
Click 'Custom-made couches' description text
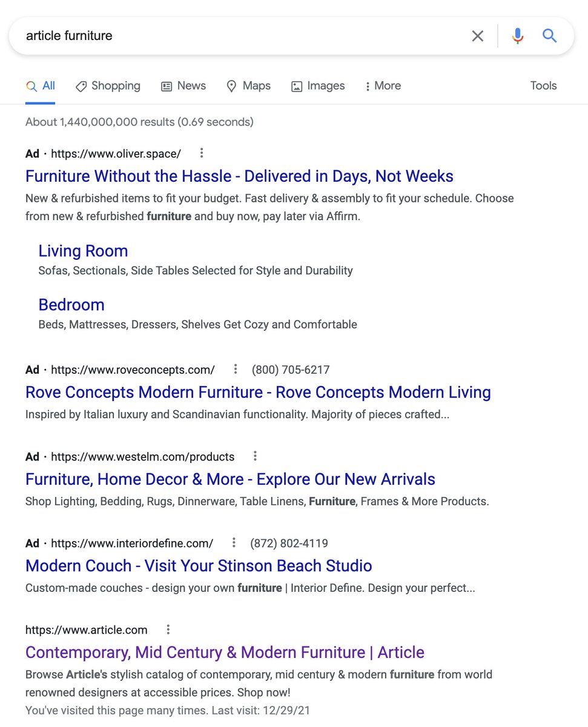pos(250,588)
